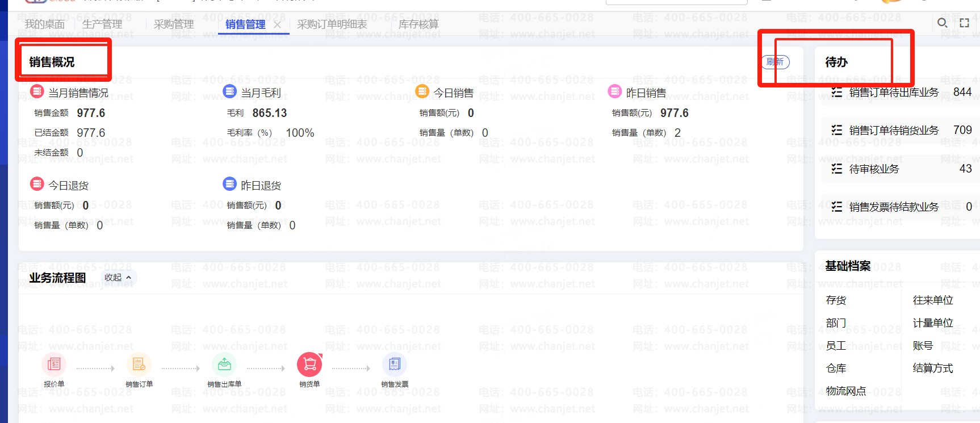This screenshot has height=423, width=980.
Task: Click the list icon beside 销售订单待出库业务
Action: click(x=836, y=92)
